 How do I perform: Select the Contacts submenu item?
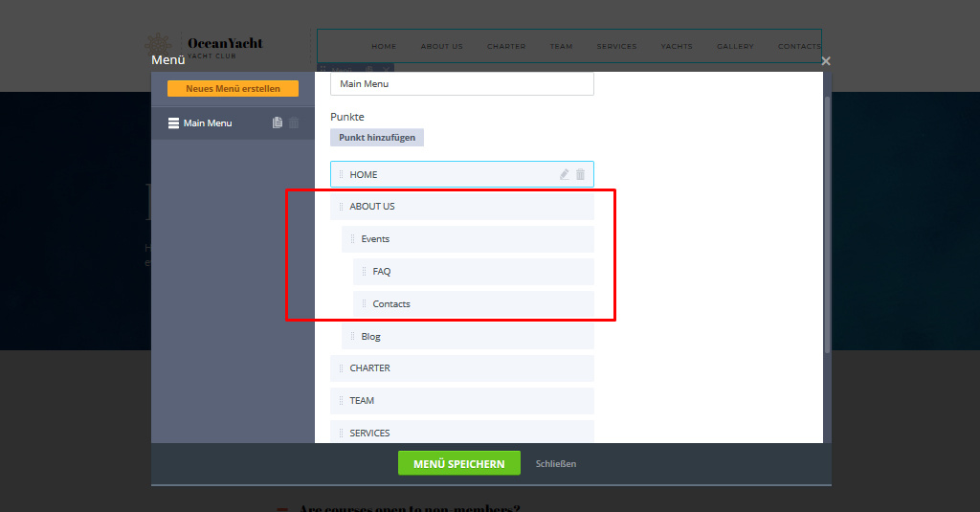473,304
